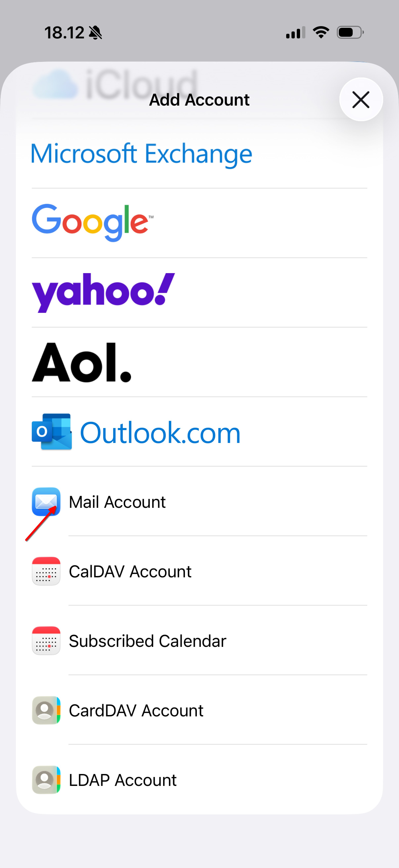
Task: Close the Add Account sheet
Action: click(x=361, y=99)
